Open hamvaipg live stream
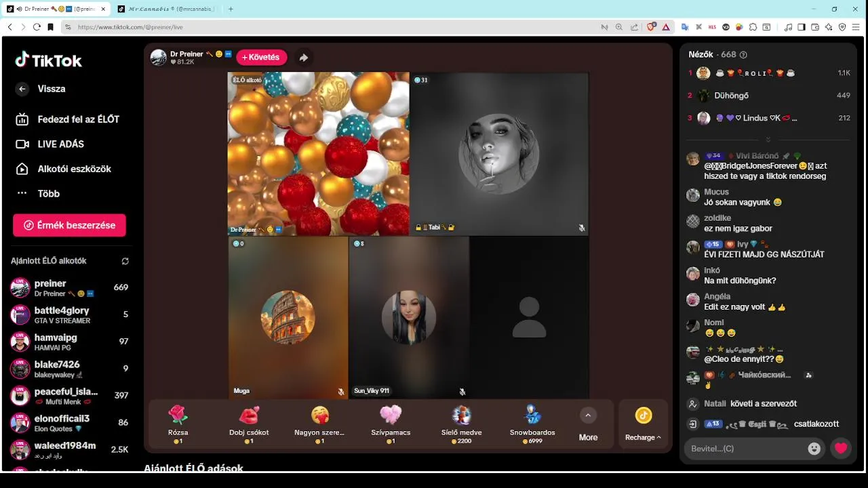The width and height of the screenshot is (868, 488). (69, 342)
